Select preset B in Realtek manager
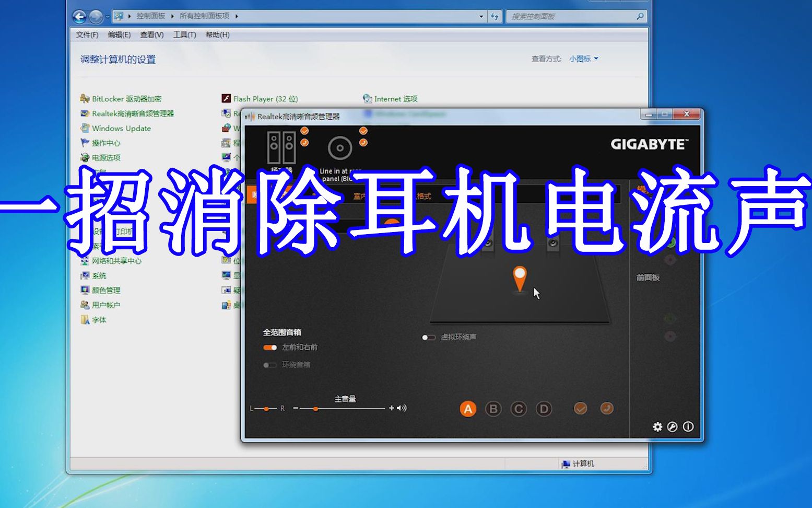Image resolution: width=812 pixels, height=508 pixels. [x=493, y=409]
